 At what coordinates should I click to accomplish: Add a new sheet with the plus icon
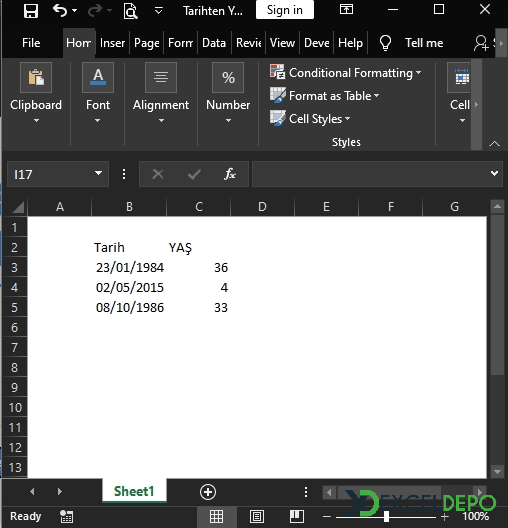pyautogui.click(x=208, y=492)
